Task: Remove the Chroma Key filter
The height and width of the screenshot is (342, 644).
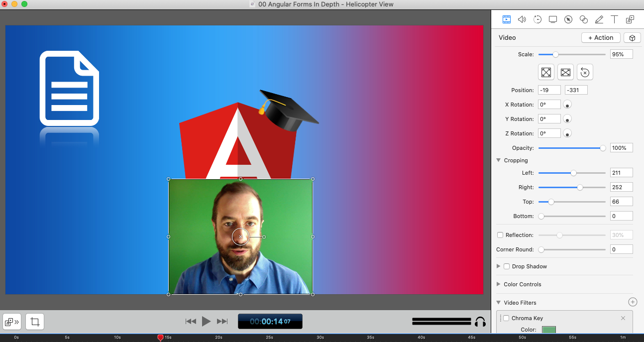Action: point(623,318)
